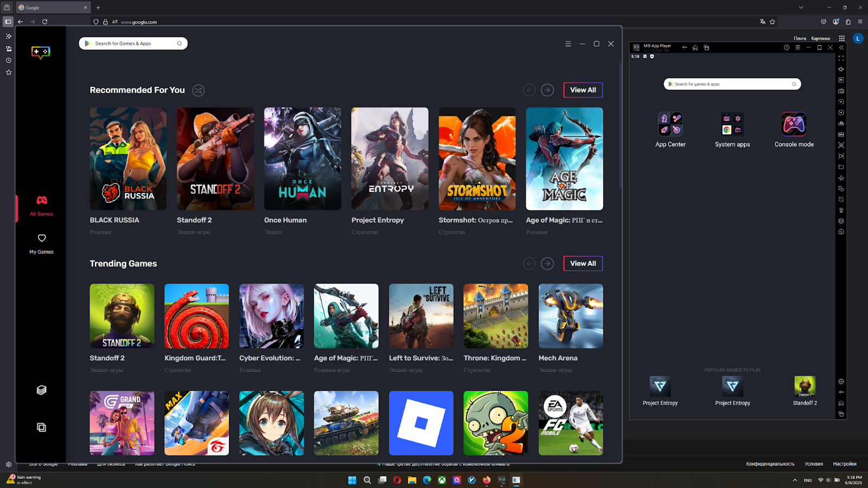Open EA Sports FC Mobile thumbnail
The height and width of the screenshot is (488, 868).
click(571, 423)
